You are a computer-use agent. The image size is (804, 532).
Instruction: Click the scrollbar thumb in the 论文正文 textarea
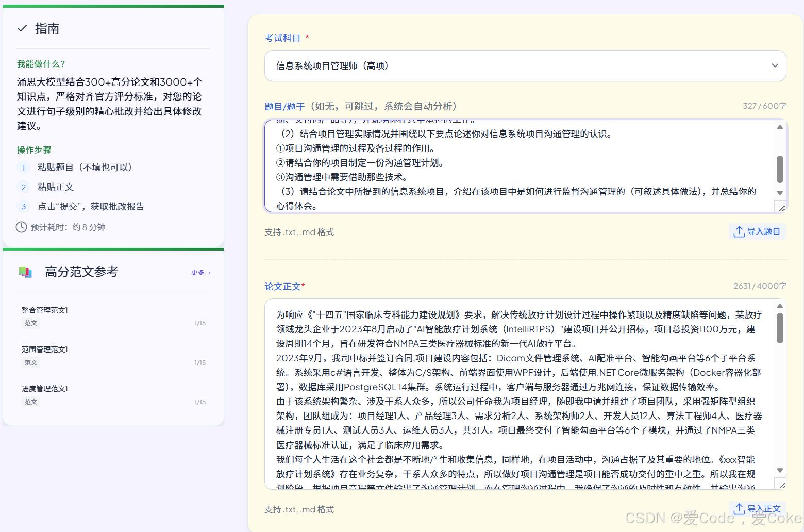click(780, 328)
